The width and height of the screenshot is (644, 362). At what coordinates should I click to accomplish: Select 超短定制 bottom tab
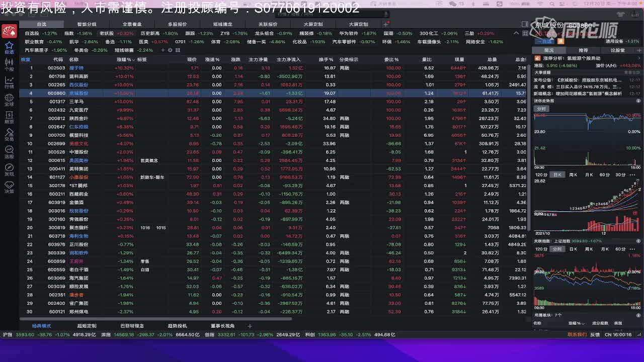click(87, 326)
